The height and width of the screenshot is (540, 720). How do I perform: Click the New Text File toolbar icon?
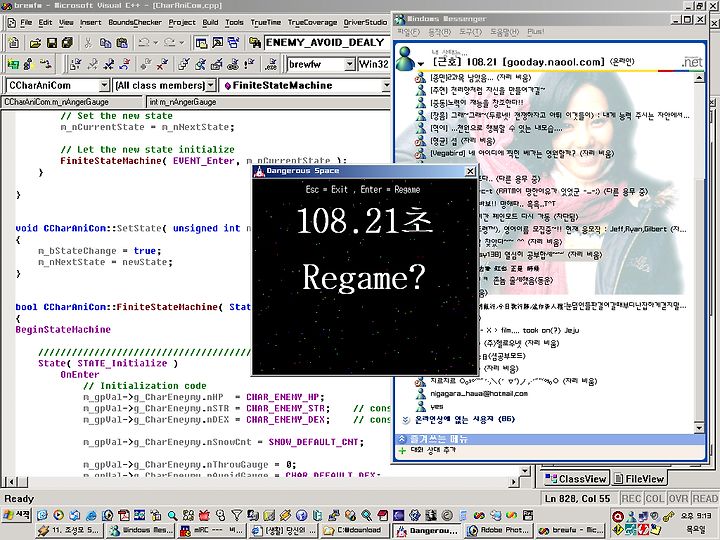(x=13, y=43)
